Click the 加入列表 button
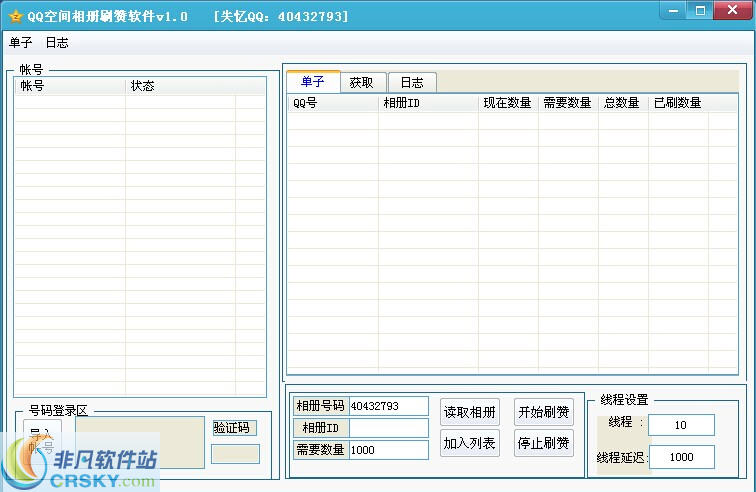 click(470, 443)
